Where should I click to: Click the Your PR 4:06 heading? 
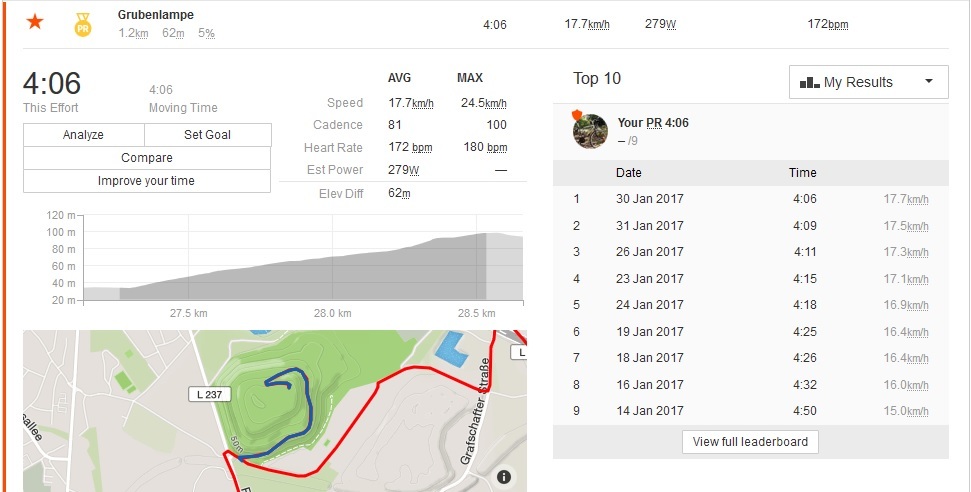click(653, 123)
